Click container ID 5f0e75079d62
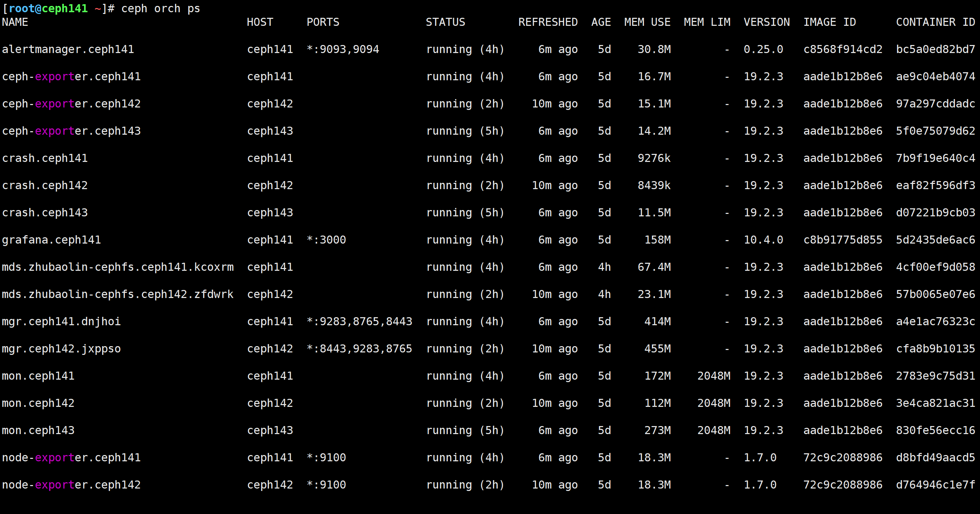The height and width of the screenshot is (514, 980). [x=935, y=131]
